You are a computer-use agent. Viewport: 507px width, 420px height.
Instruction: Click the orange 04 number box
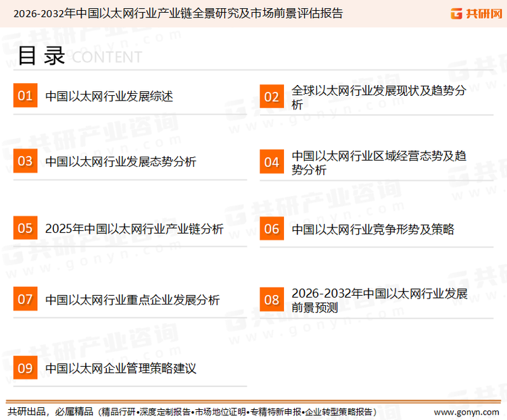coord(272,161)
